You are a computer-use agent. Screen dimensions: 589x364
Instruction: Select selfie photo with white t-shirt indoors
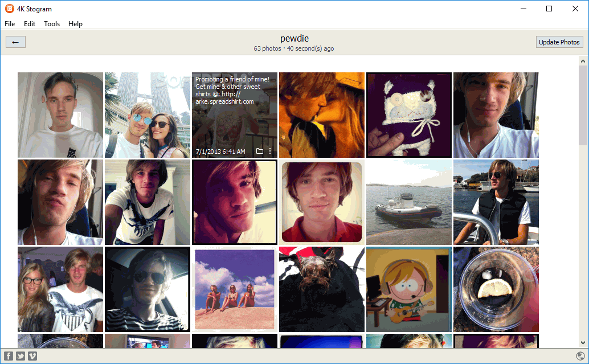(60, 115)
